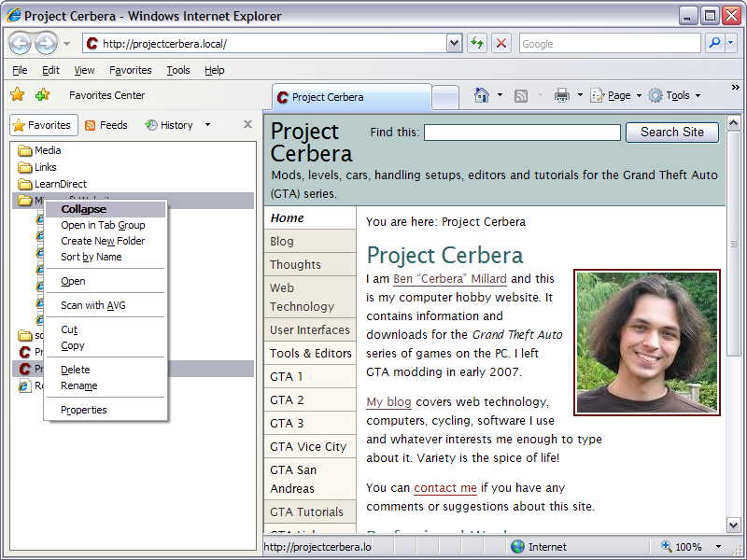Click the RSS feeds toolbar icon
The image size is (747, 560).
(x=521, y=95)
